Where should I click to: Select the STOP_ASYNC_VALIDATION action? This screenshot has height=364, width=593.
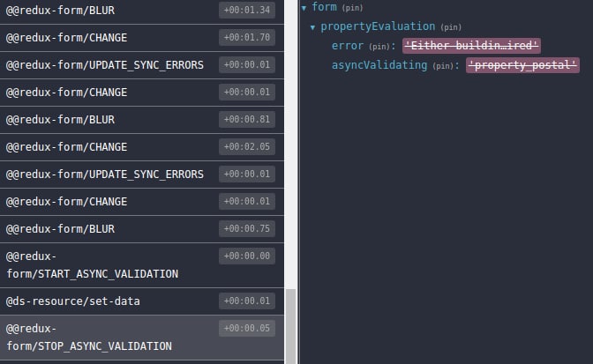88,337
